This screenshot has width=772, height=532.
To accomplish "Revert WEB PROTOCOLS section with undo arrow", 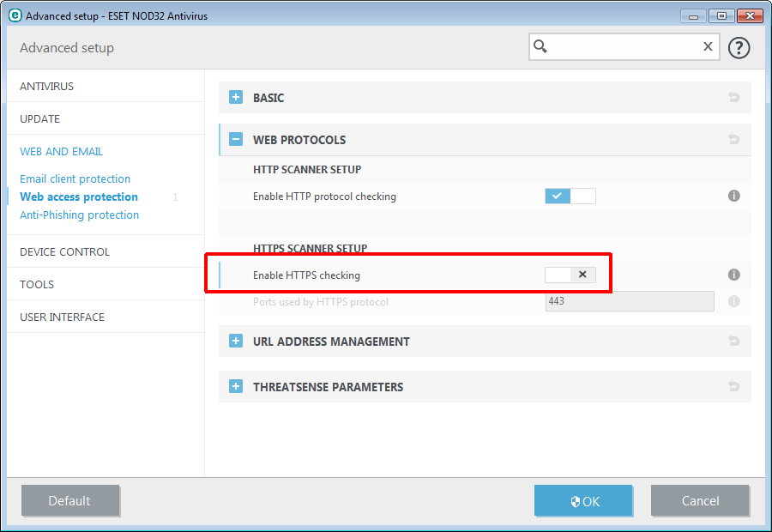I will tap(733, 139).
